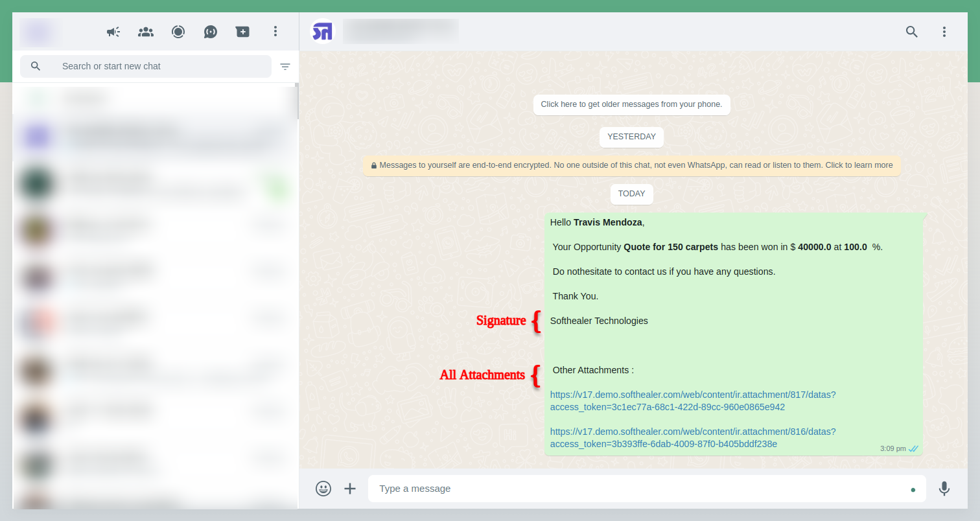View Status updates icon

(x=178, y=31)
